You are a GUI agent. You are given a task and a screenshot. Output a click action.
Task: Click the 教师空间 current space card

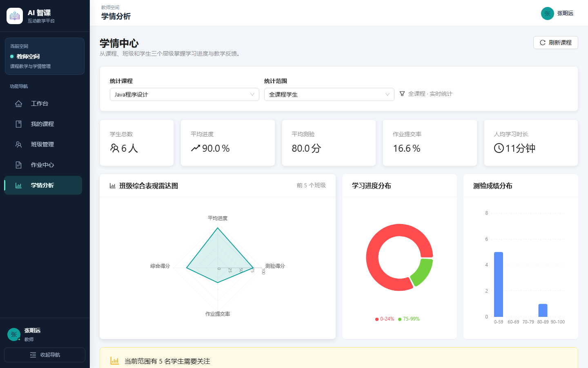pos(45,56)
